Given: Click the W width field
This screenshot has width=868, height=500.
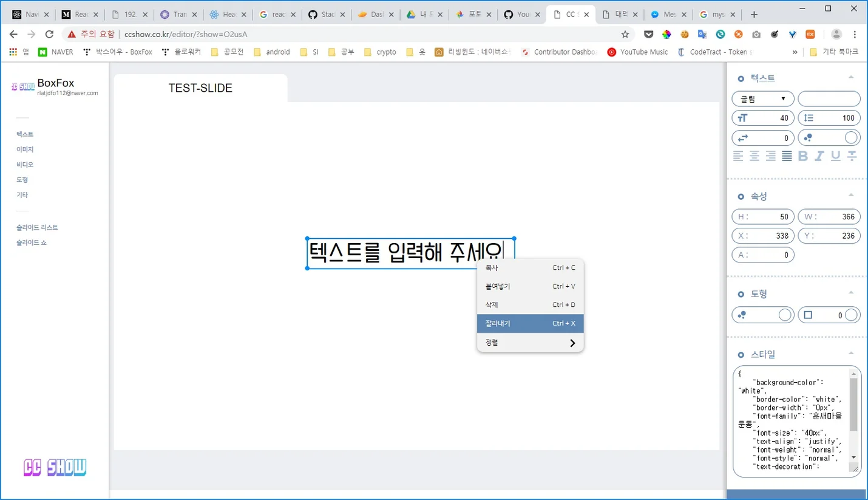Looking at the screenshot, I should [829, 216].
